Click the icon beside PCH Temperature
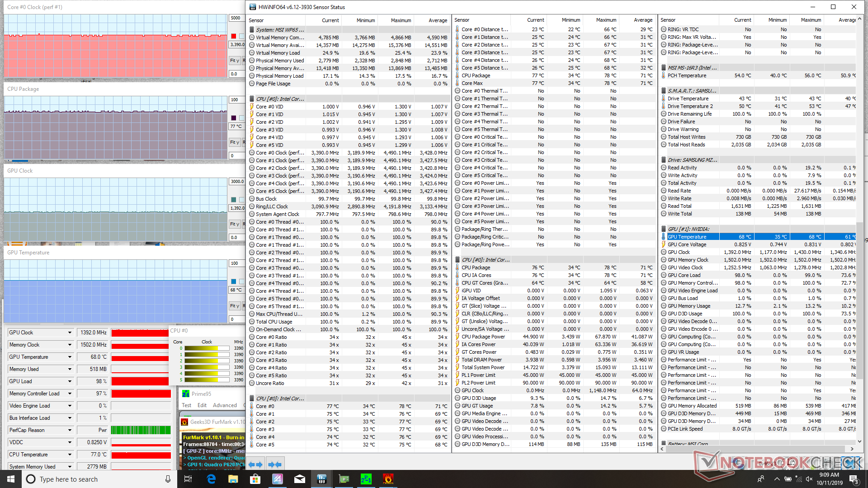 pos(664,75)
